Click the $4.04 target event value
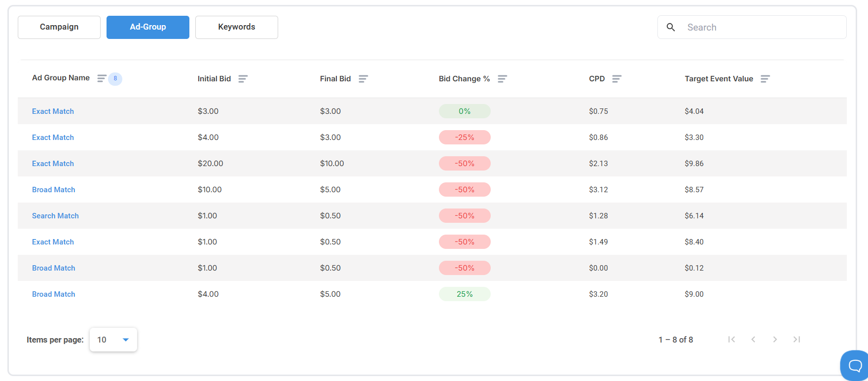 (x=694, y=111)
